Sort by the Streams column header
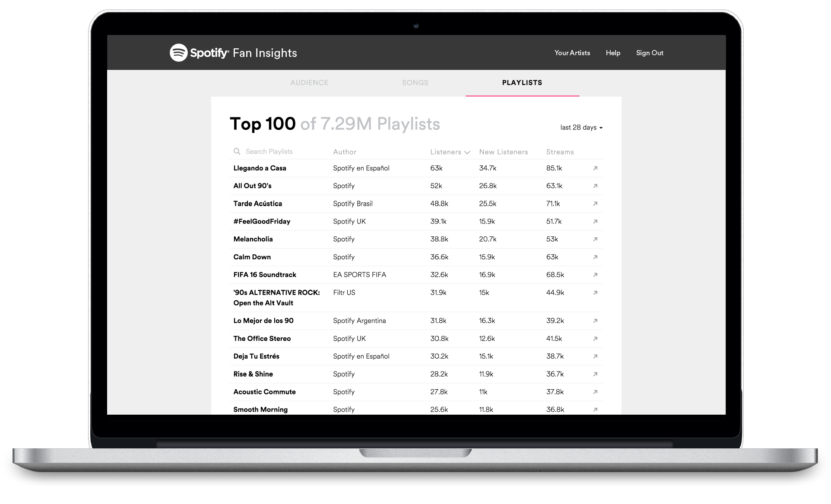831x504 pixels. (x=560, y=152)
